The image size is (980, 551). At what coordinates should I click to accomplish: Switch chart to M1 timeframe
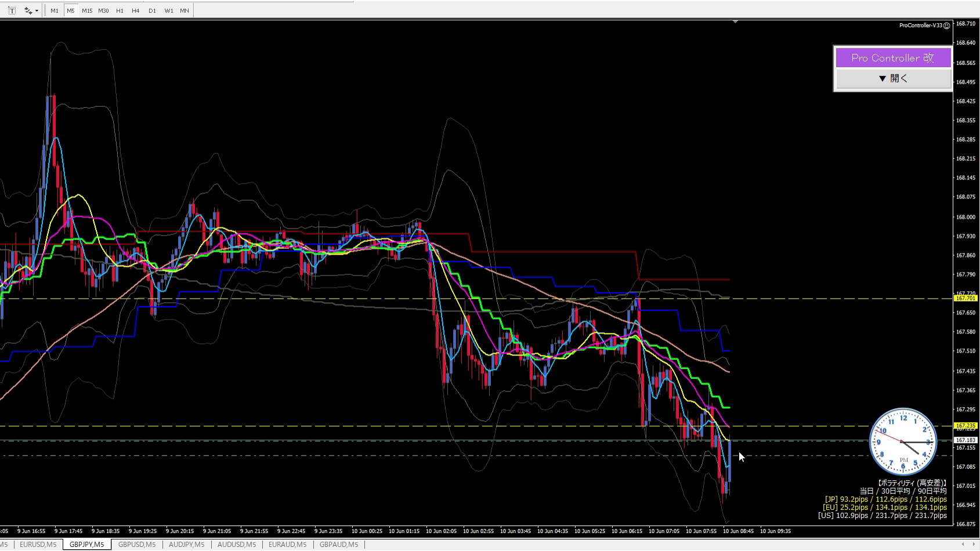point(55,10)
